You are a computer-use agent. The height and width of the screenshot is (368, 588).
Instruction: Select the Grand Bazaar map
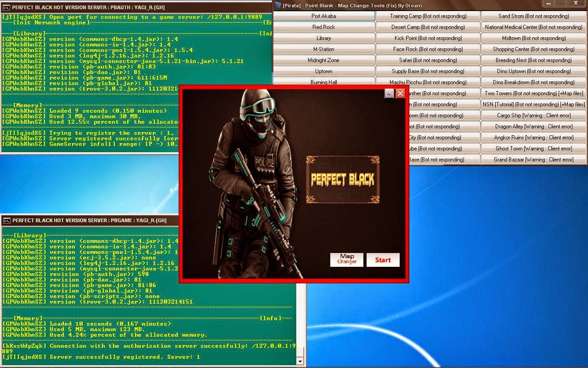[x=533, y=159]
